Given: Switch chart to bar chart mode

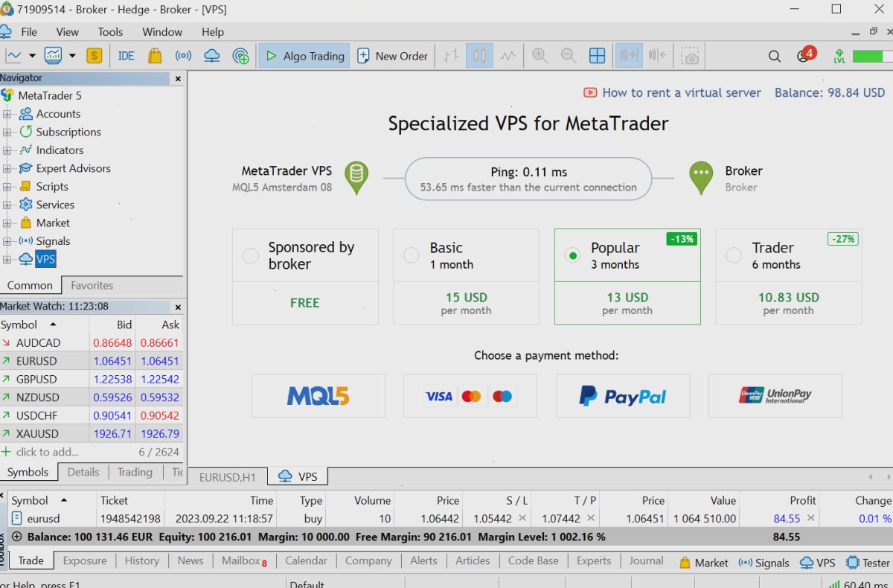Looking at the screenshot, I should click(452, 56).
